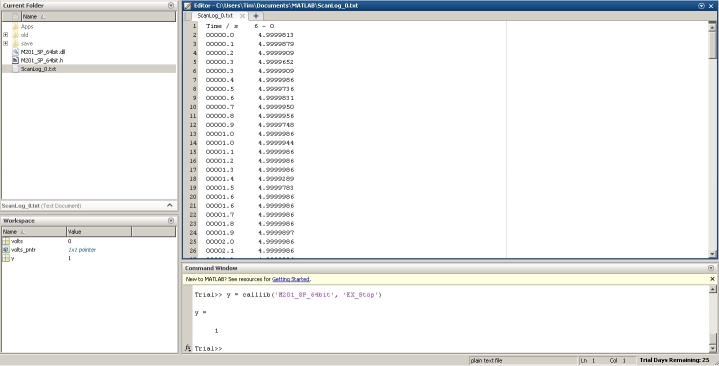Select the volts_pntr variable
The image size is (719, 366).
(x=23, y=250)
